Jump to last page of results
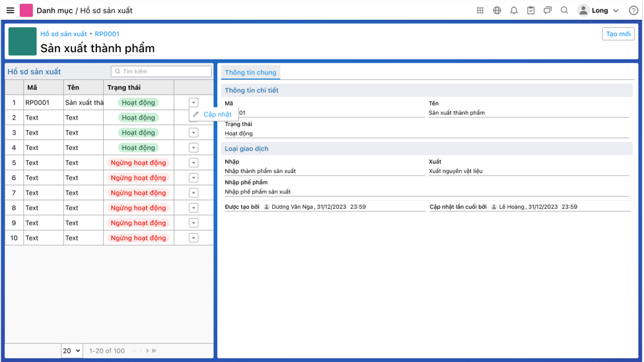Image resolution: width=644 pixels, height=362 pixels. click(154, 351)
